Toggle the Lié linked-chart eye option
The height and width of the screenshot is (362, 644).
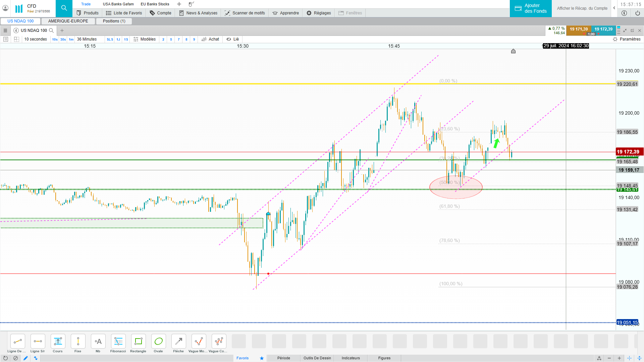(x=232, y=39)
